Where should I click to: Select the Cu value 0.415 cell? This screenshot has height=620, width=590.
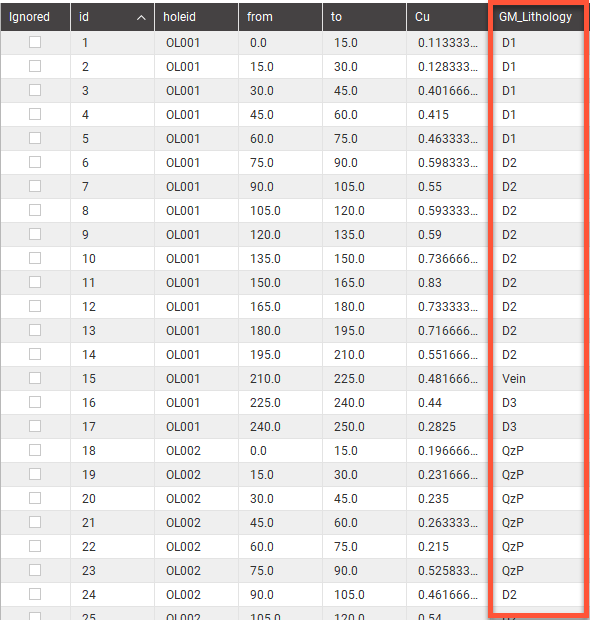[x=448, y=115]
